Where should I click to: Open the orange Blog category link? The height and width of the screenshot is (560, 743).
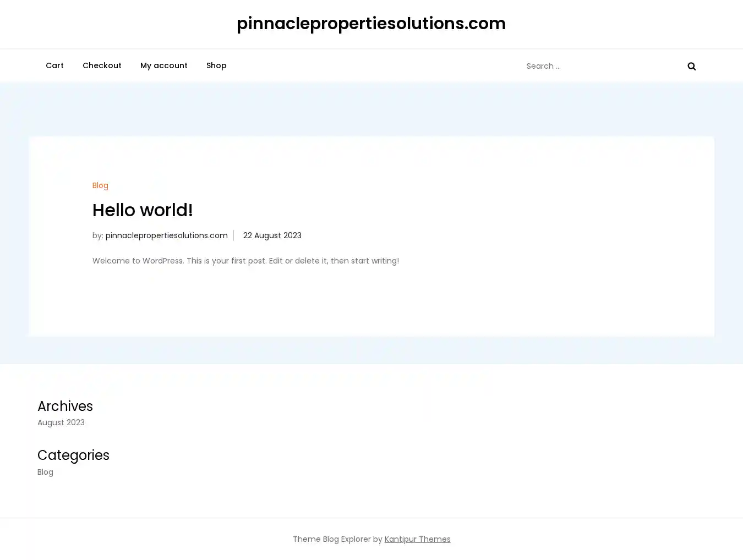click(x=100, y=185)
